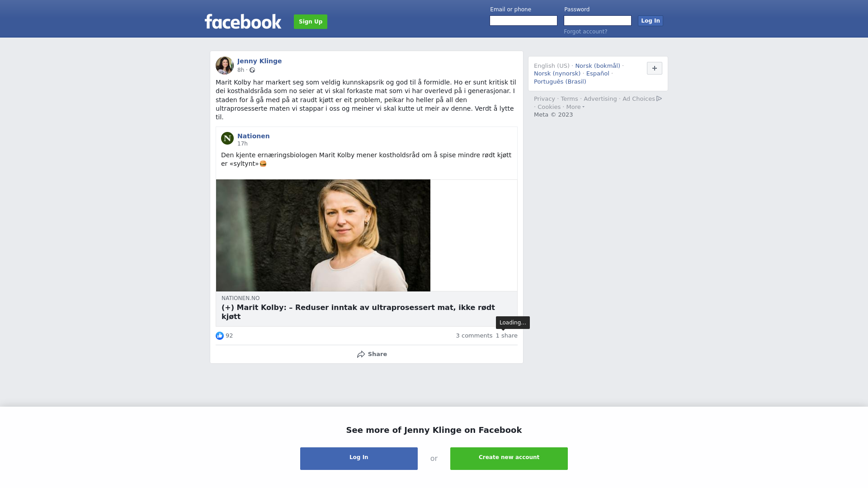This screenshot has height=488, width=868.
Task: Switch language to Norsk (bokmål)
Action: coord(598,66)
